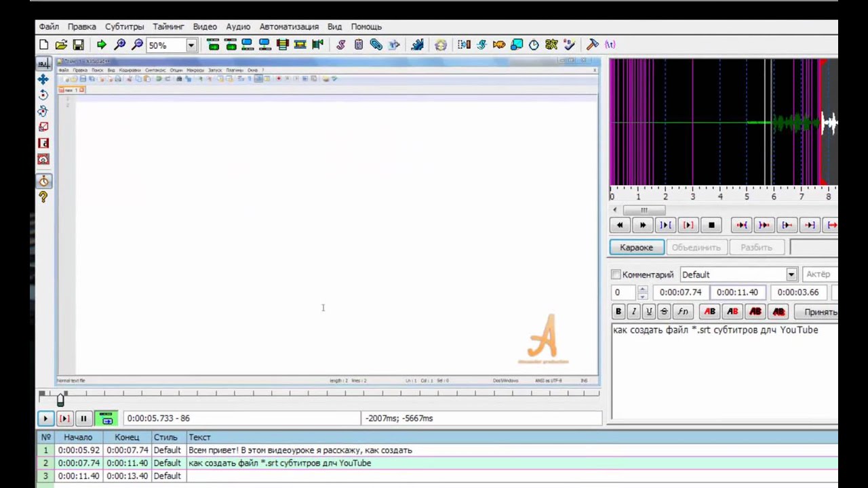Zoom video out with magnifier minus icon

click(137, 45)
